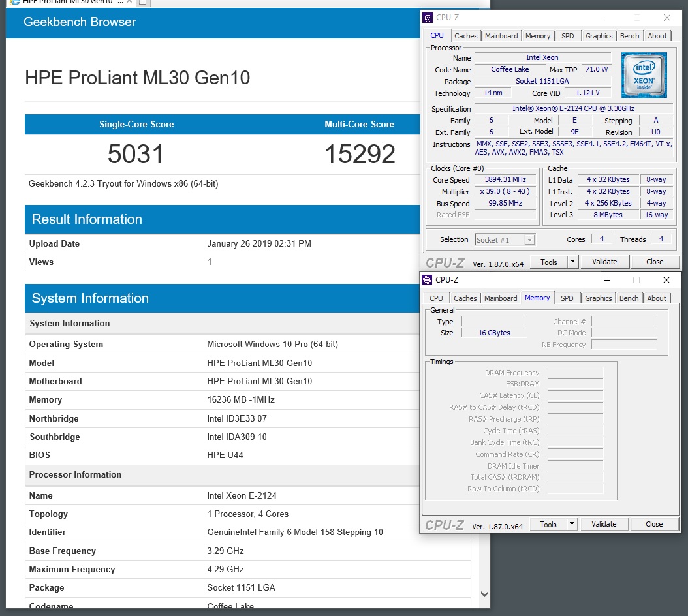Close the HPE ProLiant browser tab
The image size is (688, 616).
pyautogui.click(x=129, y=2)
